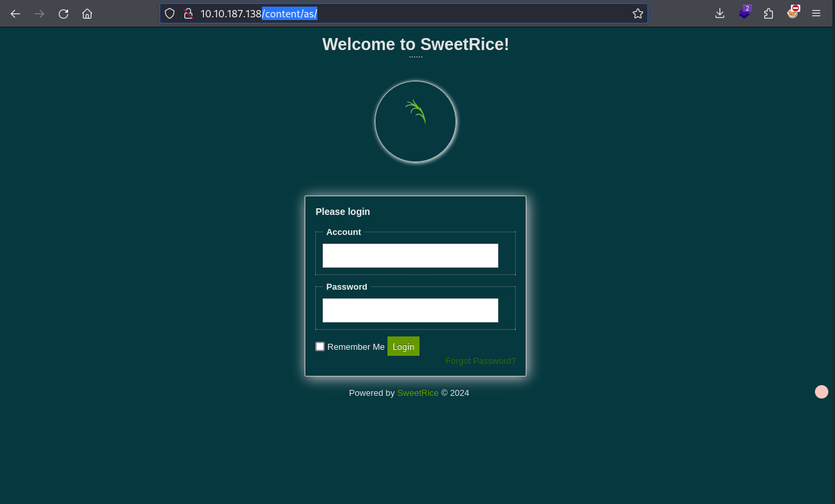Open the browser home page

coord(87,13)
